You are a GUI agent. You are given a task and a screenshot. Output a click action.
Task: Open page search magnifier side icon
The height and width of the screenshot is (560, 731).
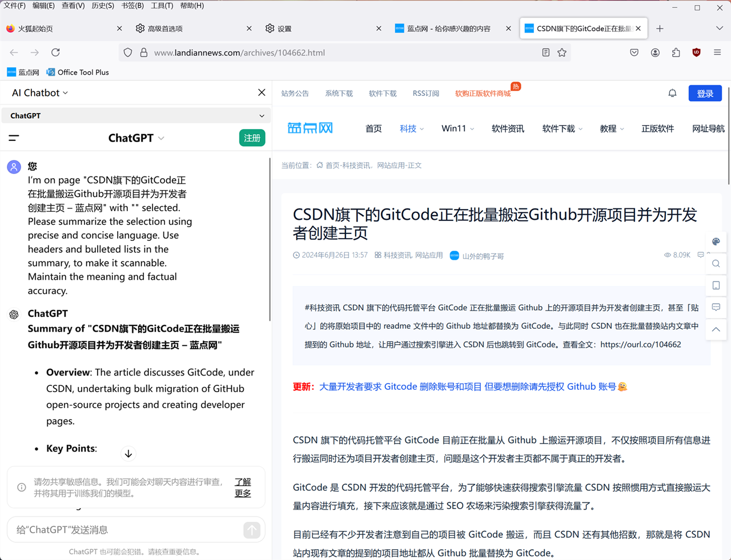(x=716, y=264)
